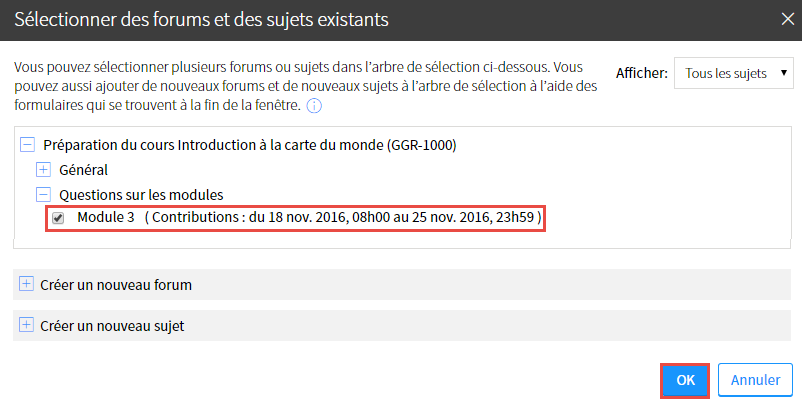Screen dimensions: 802x405
Task: Select the Questions sur les modules label
Action: [x=141, y=195]
